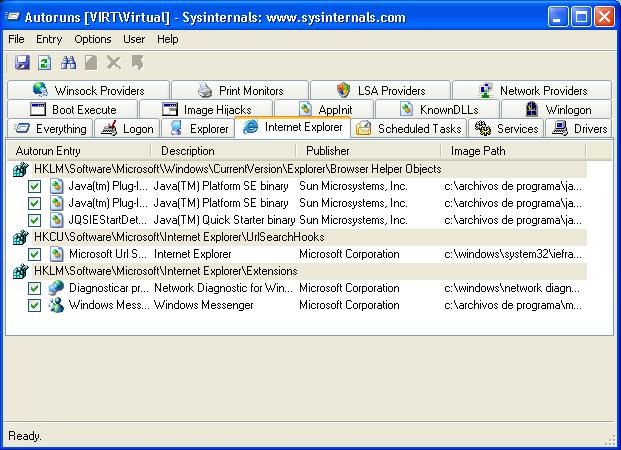Switch to the Boot Execute tab
The width and height of the screenshot is (621, 450).
point(73,109)
